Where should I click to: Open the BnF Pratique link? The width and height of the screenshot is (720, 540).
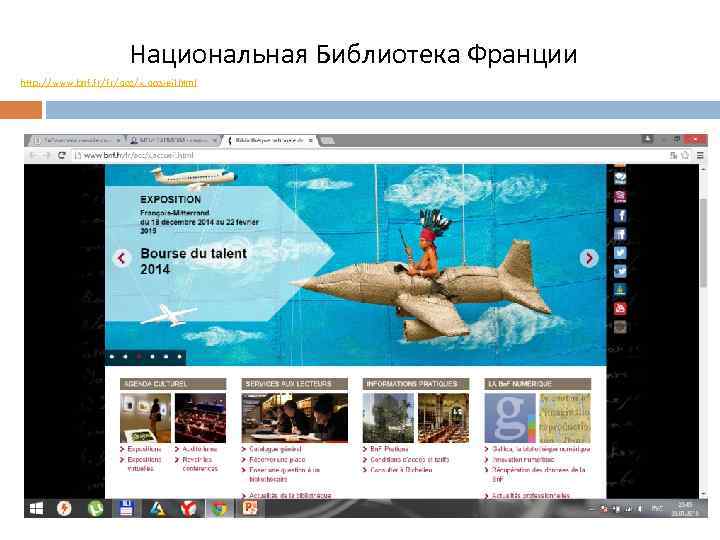coord(389,449)
